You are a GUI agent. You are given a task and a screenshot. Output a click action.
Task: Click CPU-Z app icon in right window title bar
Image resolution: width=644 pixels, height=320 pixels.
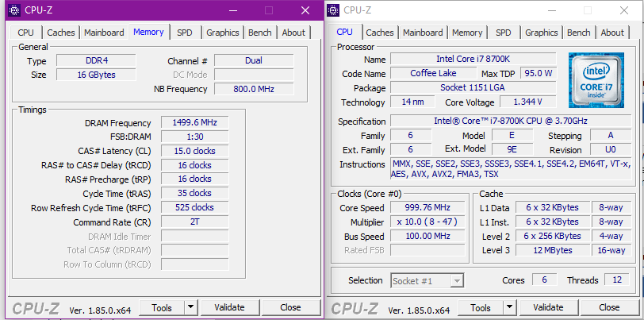[x=333, y=10]
